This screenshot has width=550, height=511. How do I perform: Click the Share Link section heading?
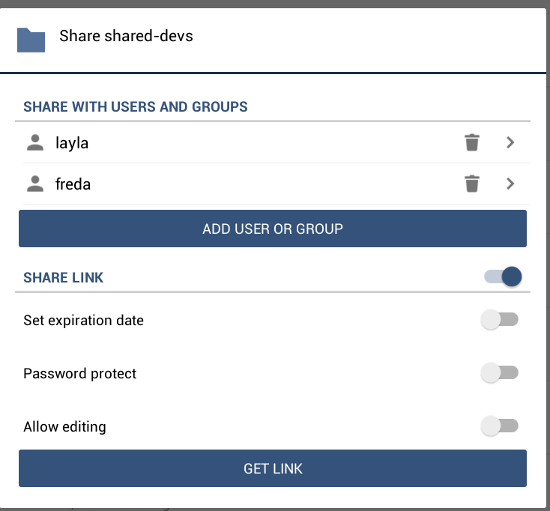(x=63, y=277)
